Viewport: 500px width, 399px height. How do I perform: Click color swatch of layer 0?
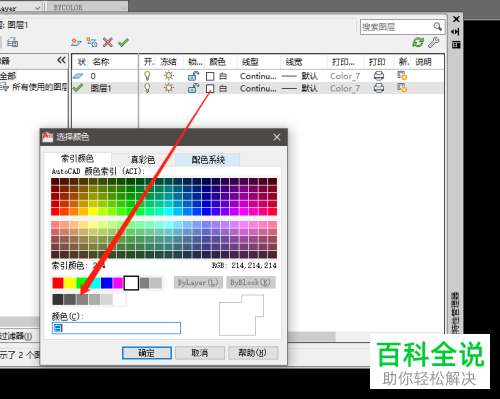(210, 76)
